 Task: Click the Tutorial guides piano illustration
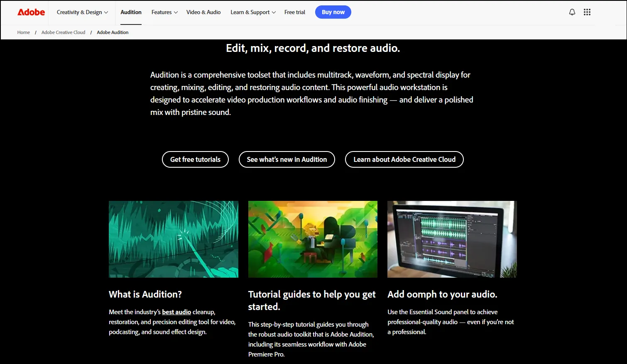coord(313,239)
